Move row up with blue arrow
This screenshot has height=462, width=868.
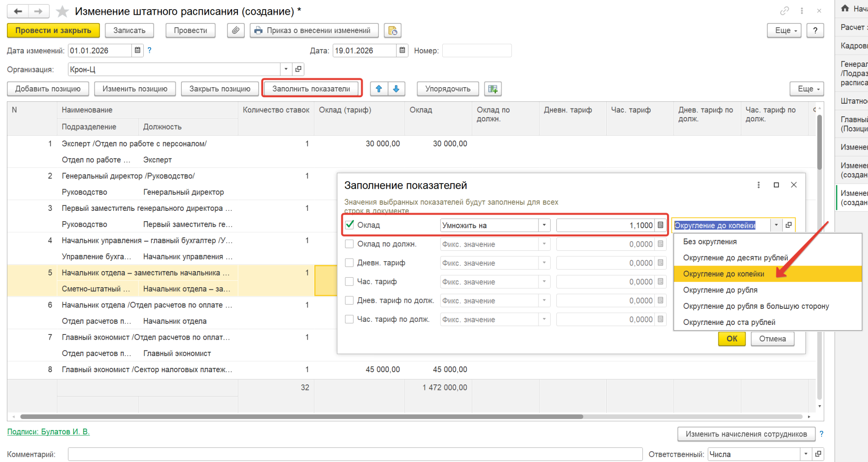tap(378, 89)
